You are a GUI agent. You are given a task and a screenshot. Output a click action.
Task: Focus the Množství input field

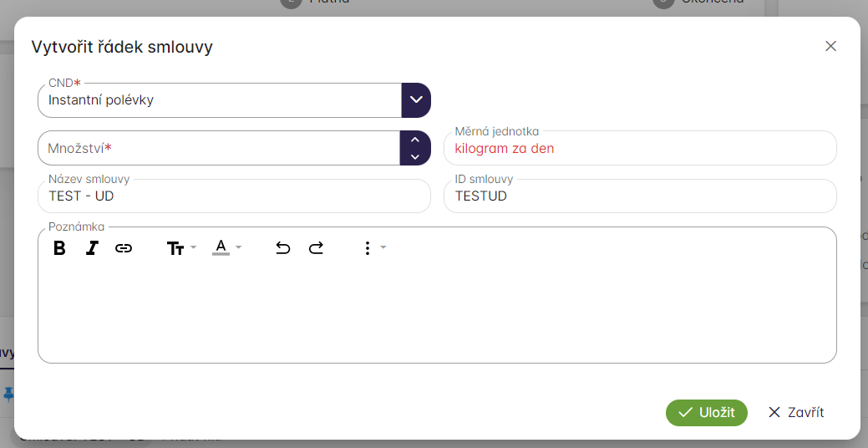(x=219, y=149)
